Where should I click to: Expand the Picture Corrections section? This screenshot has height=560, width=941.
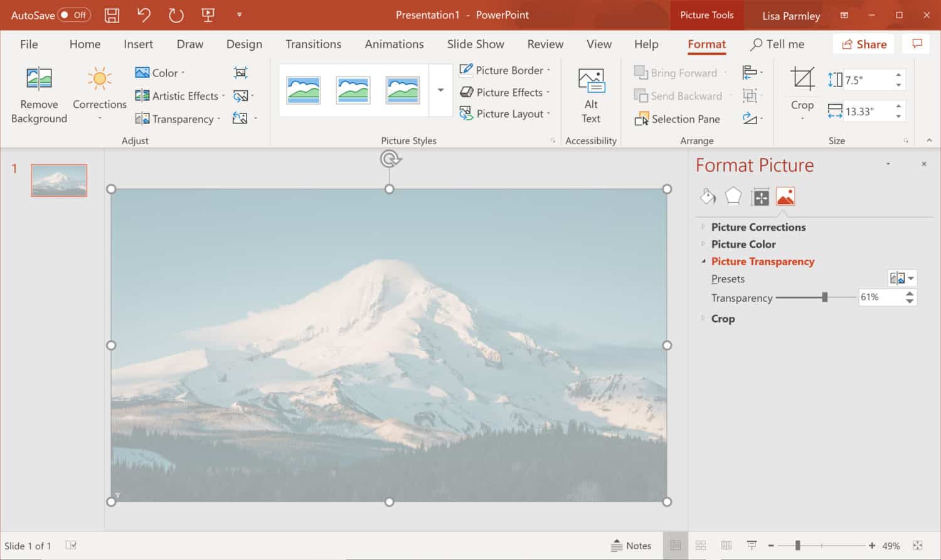click(x=758, y=226)
